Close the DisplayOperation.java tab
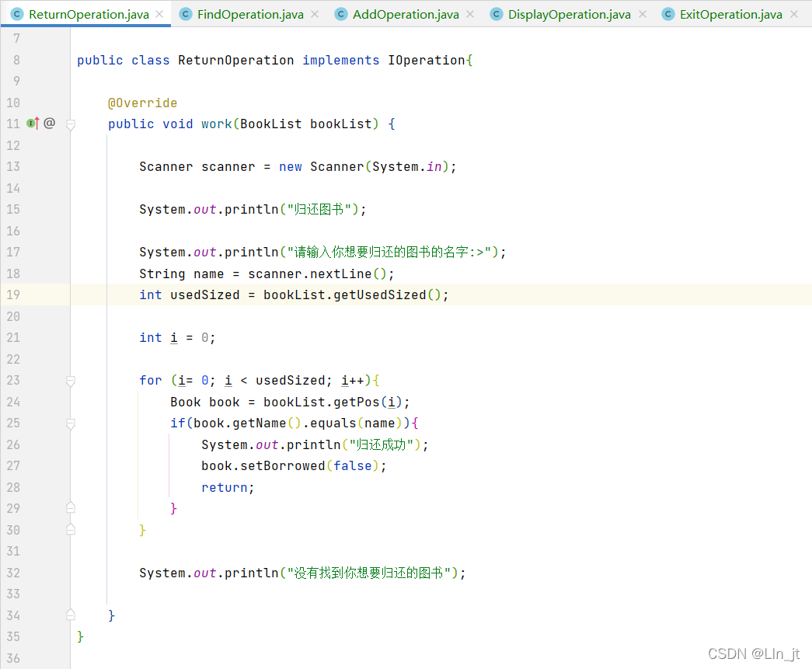The height and width of the screenshot is (669, 812). (642, 15)
